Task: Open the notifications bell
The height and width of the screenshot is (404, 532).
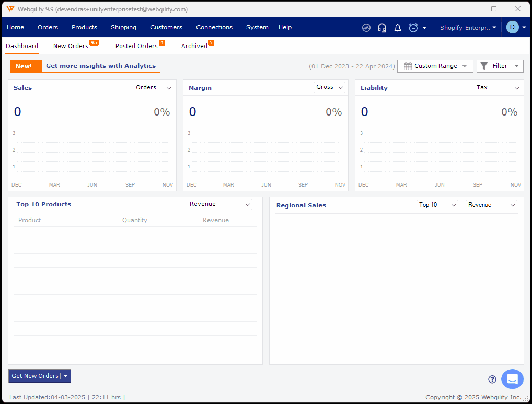Action: click(x=397, y=27)
